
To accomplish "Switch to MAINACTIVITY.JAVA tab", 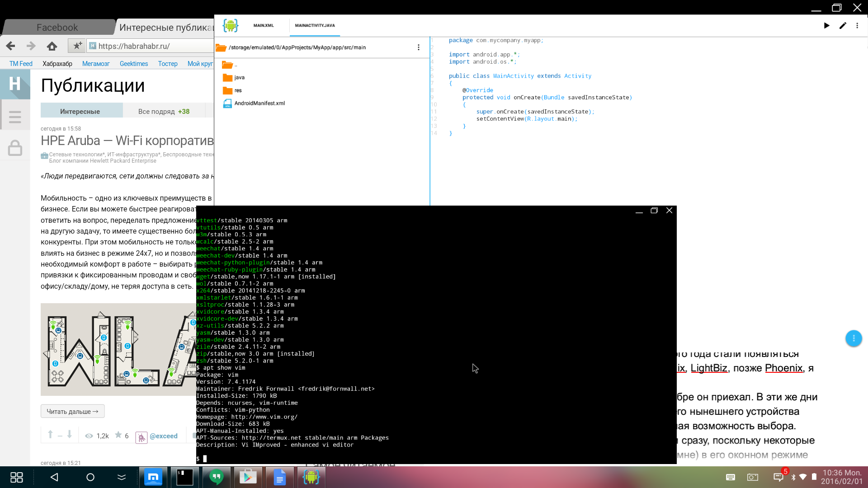I will pyautogui.click(x=315, y=26).
